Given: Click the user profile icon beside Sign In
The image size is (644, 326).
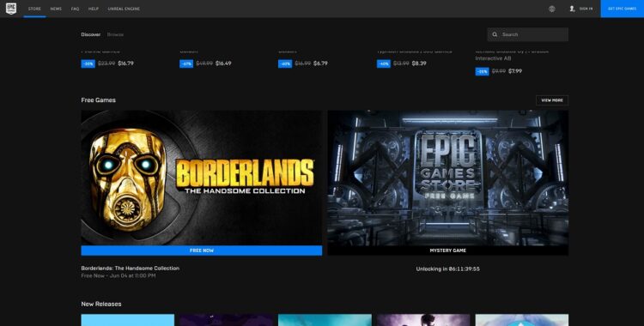Looking at the screenshot, I should click(x=572, y=9).
